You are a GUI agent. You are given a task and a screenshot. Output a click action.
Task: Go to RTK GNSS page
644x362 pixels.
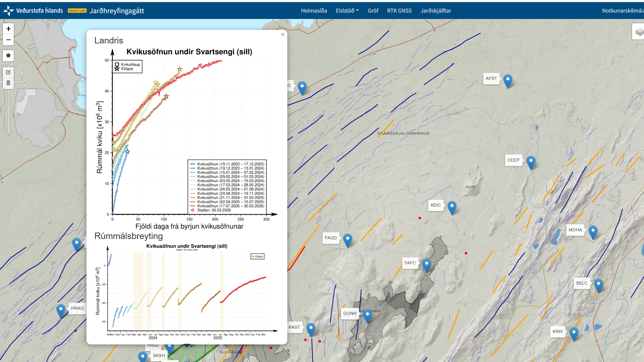coord(399,11)
